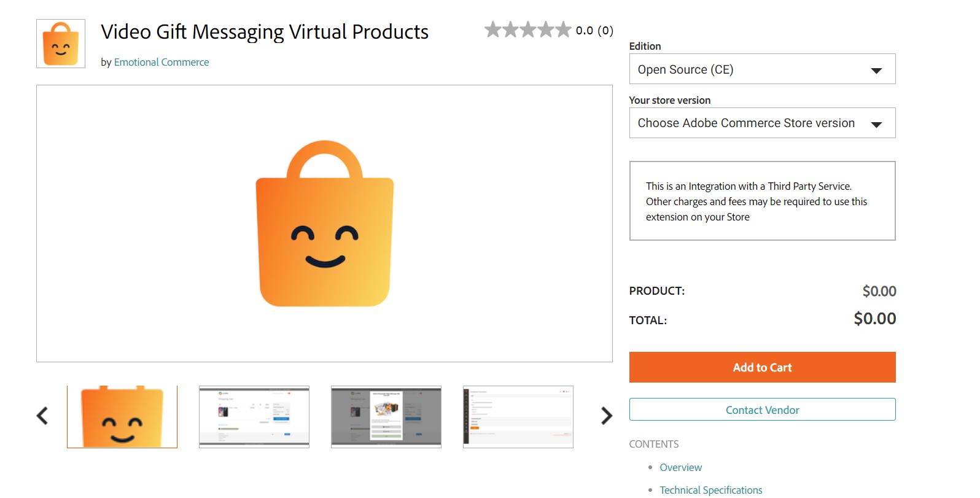The width and height of the screenshot is (980, 498).
Task: Add the extension to cart
Action: pyautogui.click(x=762, y=367)
